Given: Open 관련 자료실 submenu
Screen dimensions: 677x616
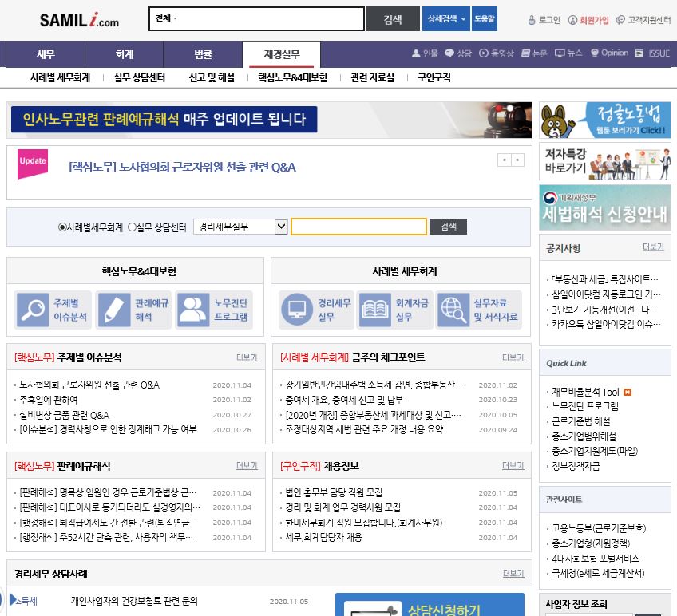Looking at the screenshot, I should tap(373, 77).
